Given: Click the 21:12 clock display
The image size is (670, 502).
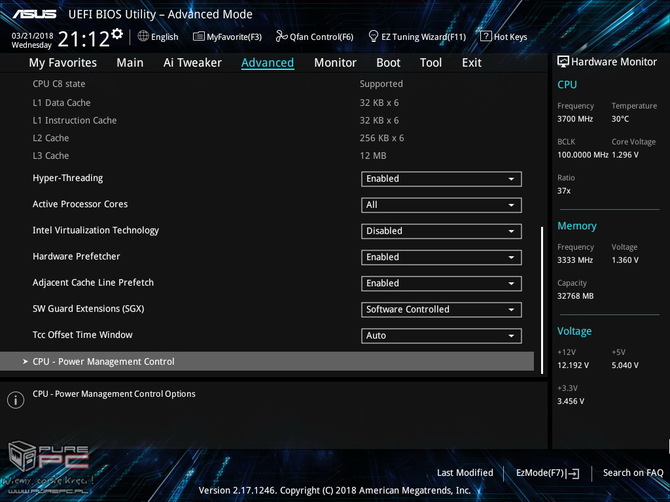Looking at the screenshot, I should [x=84, y=39].
